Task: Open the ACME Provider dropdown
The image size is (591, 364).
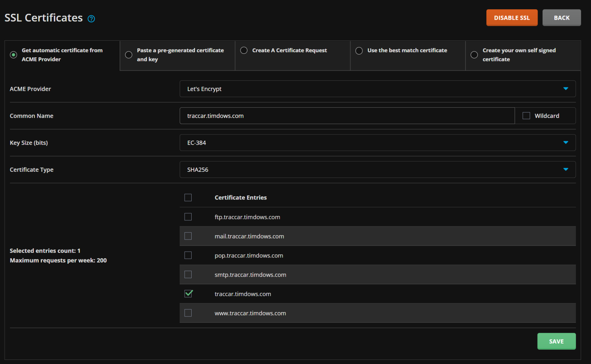Action: click(x=377, y=89)
